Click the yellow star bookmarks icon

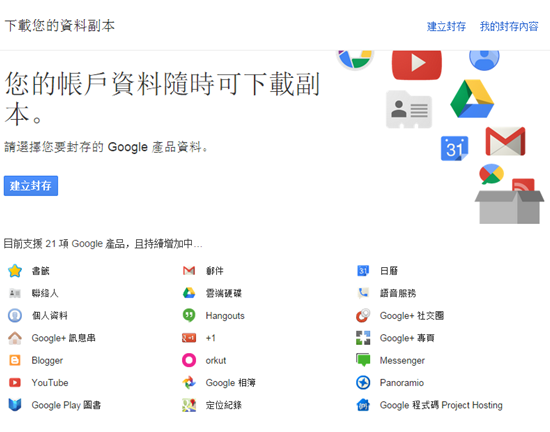click(x=15, y=271)
